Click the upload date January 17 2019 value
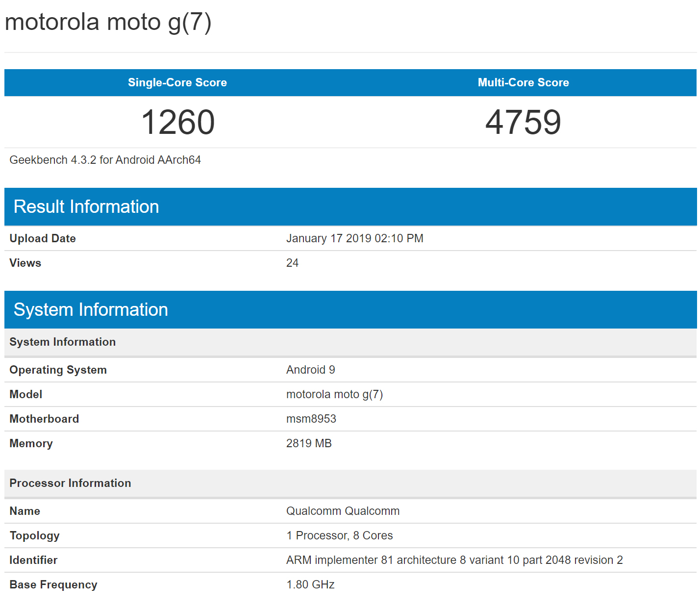Image resolution: width=700 pixels, height=610 pixels. (354, 238)
